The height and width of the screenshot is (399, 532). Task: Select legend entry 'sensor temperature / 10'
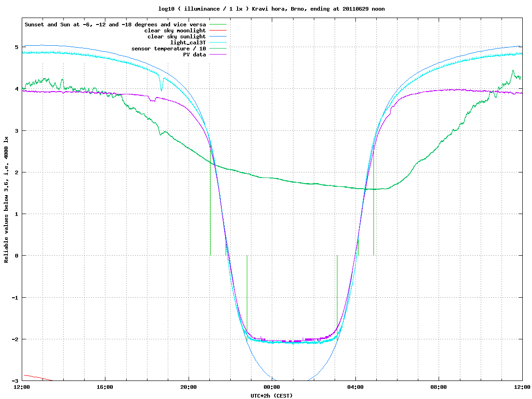[169, 49]
